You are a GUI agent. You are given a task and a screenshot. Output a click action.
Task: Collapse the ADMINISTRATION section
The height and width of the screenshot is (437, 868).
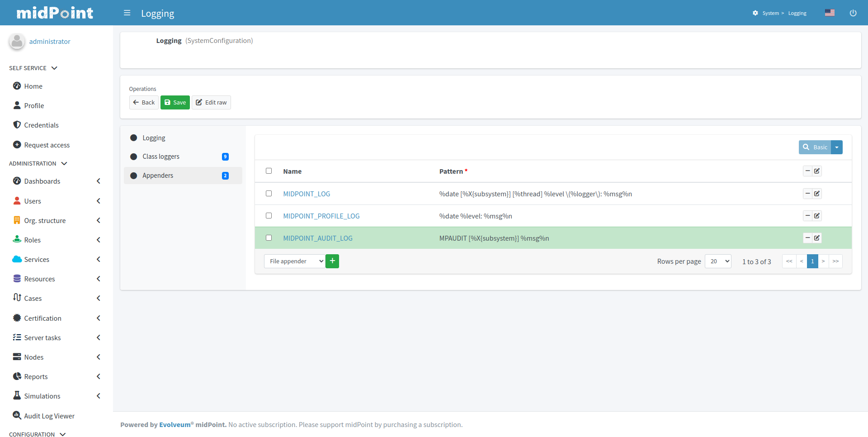[38, 163]
